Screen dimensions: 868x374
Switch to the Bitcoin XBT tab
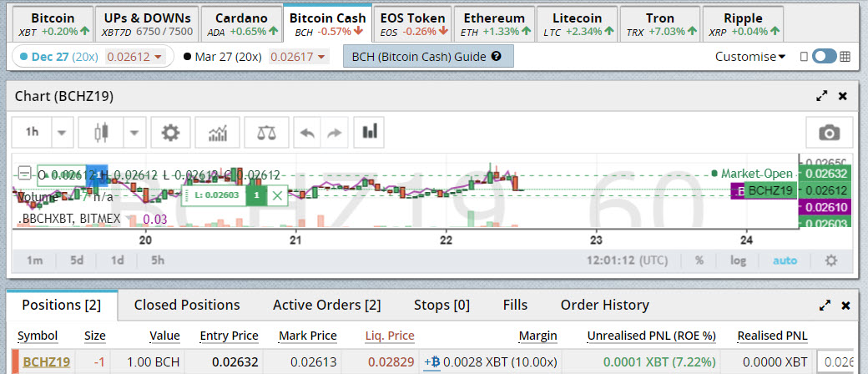pyautogui.click(x=53, y=24)
